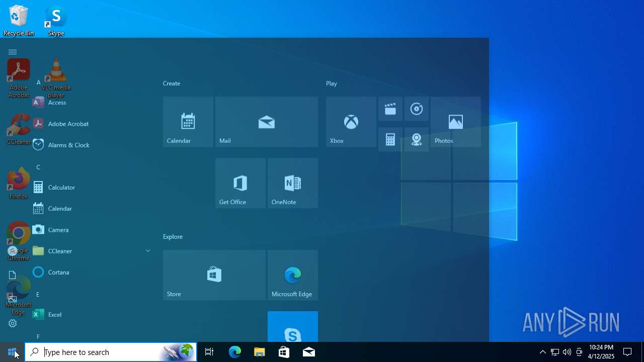644x362 pixels.
Task: Launch the Get Office tile
Action: [x=240, y=183]
